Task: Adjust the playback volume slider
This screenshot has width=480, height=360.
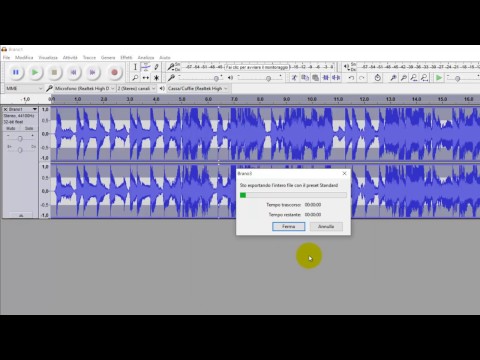Action: [x=268, y=78]
